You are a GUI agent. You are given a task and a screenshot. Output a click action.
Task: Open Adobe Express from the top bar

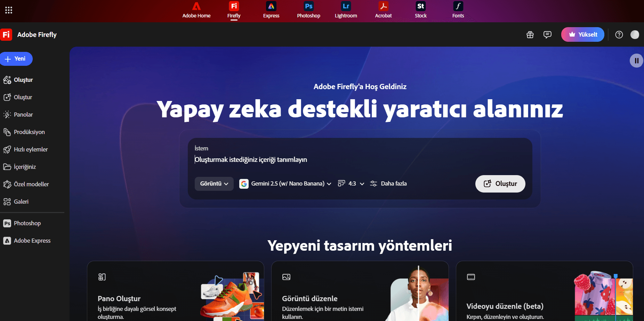click(x=271, y=10)
